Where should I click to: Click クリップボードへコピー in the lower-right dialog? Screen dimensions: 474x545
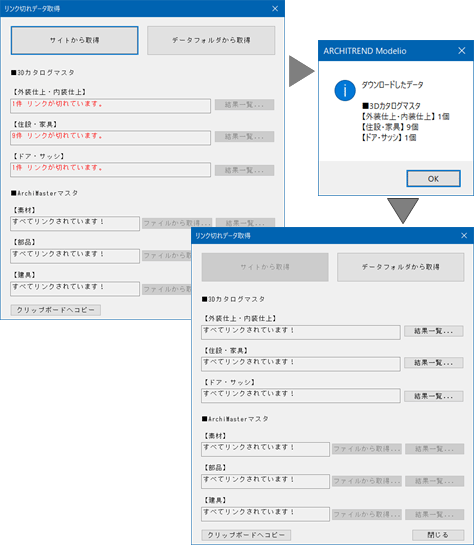[246, 535]
